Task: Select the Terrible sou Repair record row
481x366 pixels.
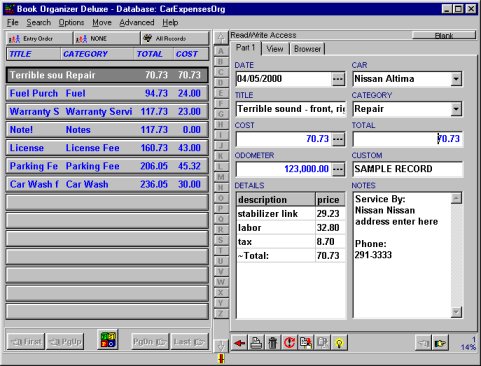Action: (107, 75)
